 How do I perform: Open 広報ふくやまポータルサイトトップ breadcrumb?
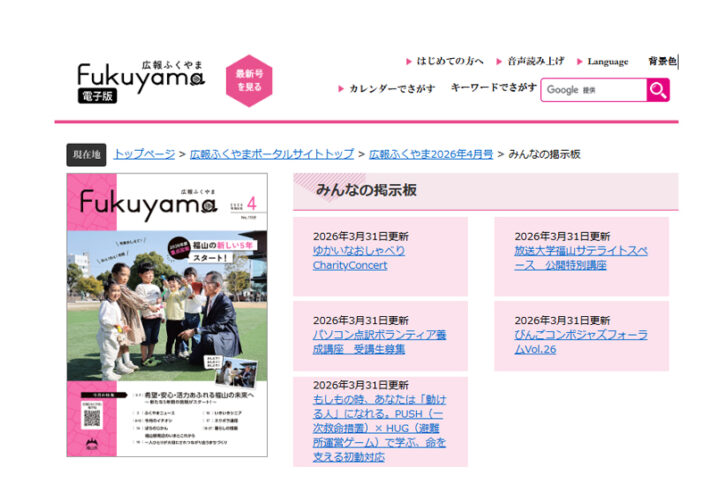[272, 154]
